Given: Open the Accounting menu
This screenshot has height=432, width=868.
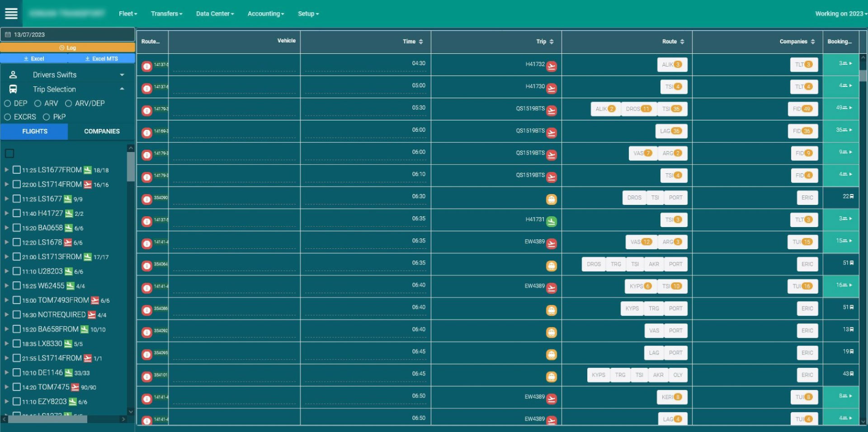Looking at the screenshot, I should pyautogui.click(x=266, y=14).
